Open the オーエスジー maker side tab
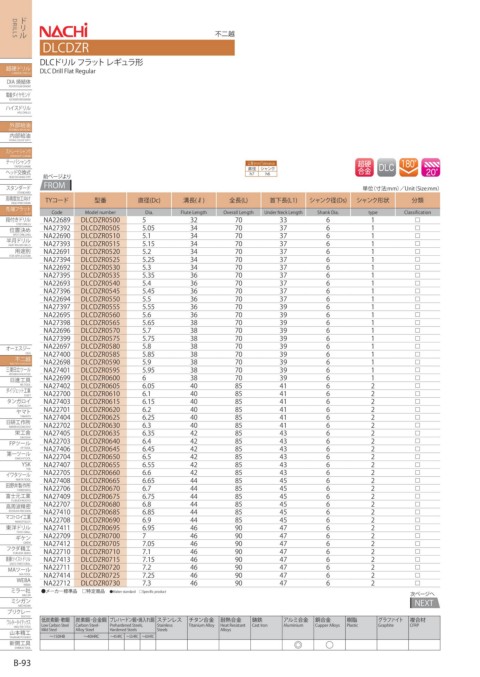This screenshot has width=480, height=677. pyautogui.click(x=16, y=349)
